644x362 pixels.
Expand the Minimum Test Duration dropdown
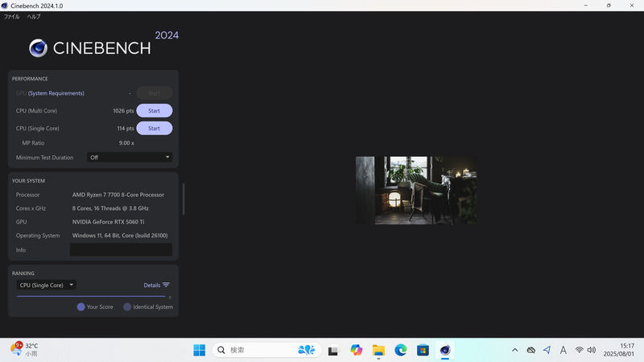pos(130,157)
